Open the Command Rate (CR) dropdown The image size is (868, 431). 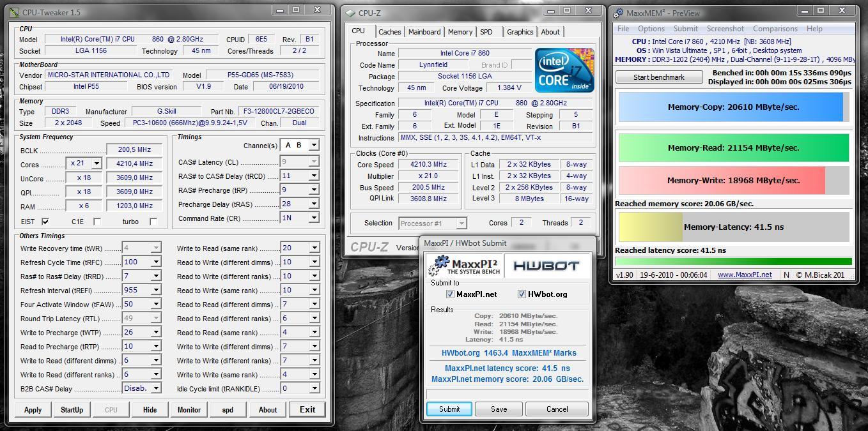(x=313, y=218)
